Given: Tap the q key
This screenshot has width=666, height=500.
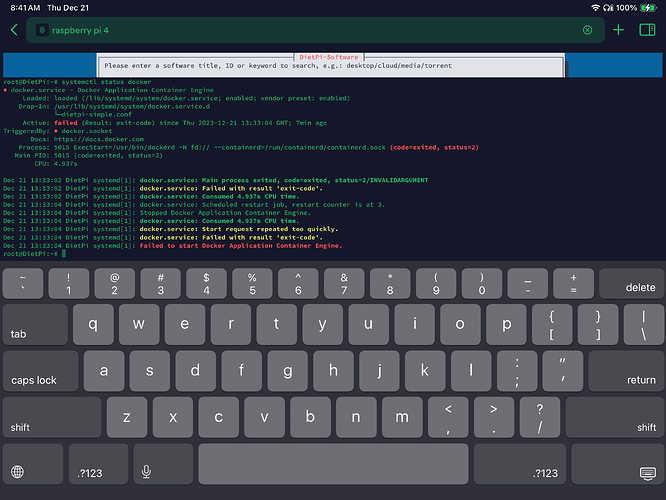Looking at the screenshot, I should coord(93,325).
